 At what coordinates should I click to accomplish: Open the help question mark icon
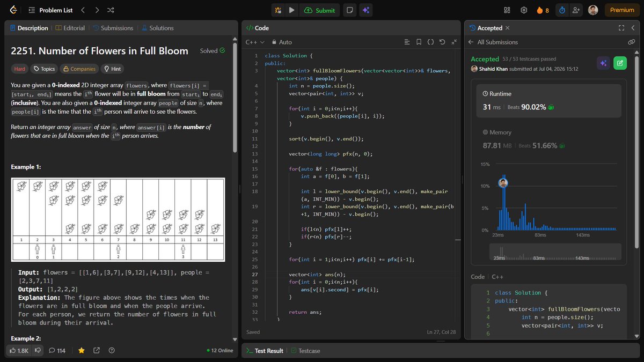[112, 350]
